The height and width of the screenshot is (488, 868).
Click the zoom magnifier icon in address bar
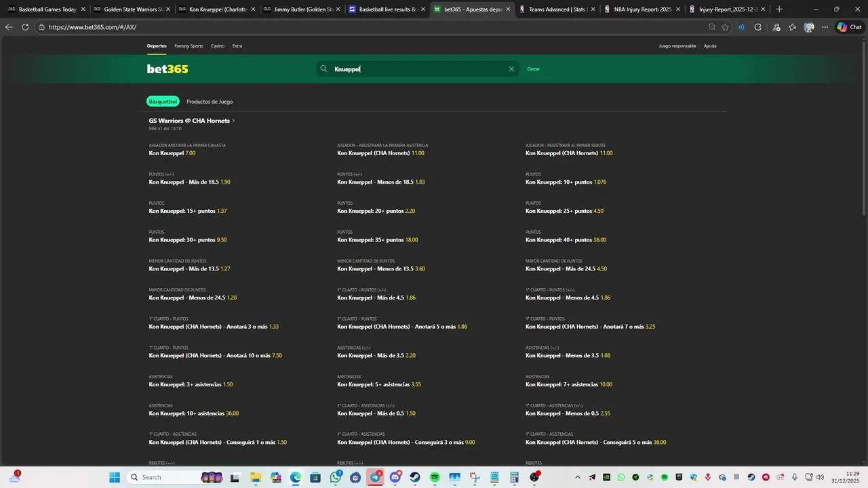(712, 27)
